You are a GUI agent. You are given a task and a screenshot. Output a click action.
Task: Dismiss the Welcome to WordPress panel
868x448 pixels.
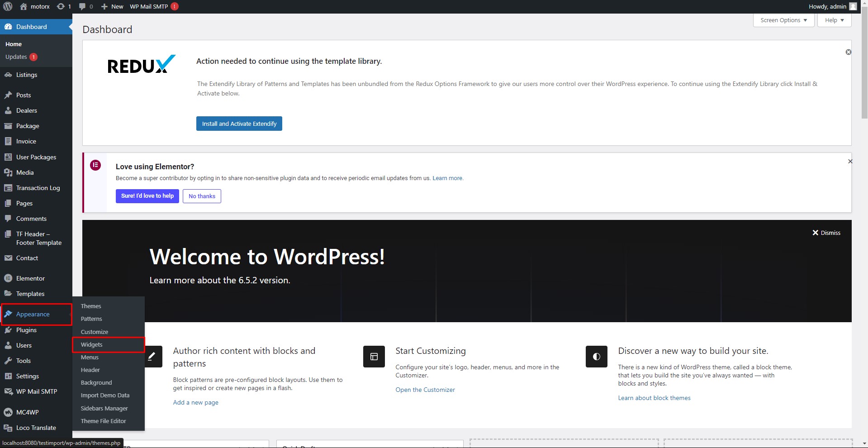[826, 233]
